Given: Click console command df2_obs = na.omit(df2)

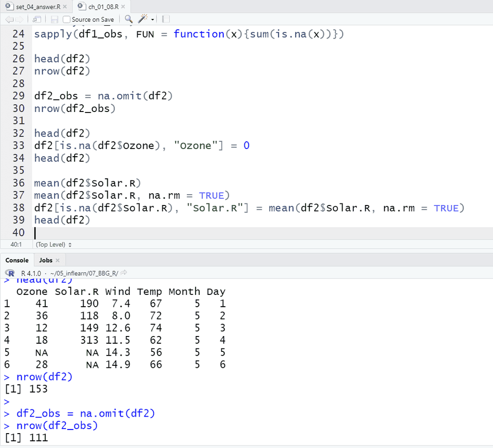Looking at the screenshot, I should [86, 414].
